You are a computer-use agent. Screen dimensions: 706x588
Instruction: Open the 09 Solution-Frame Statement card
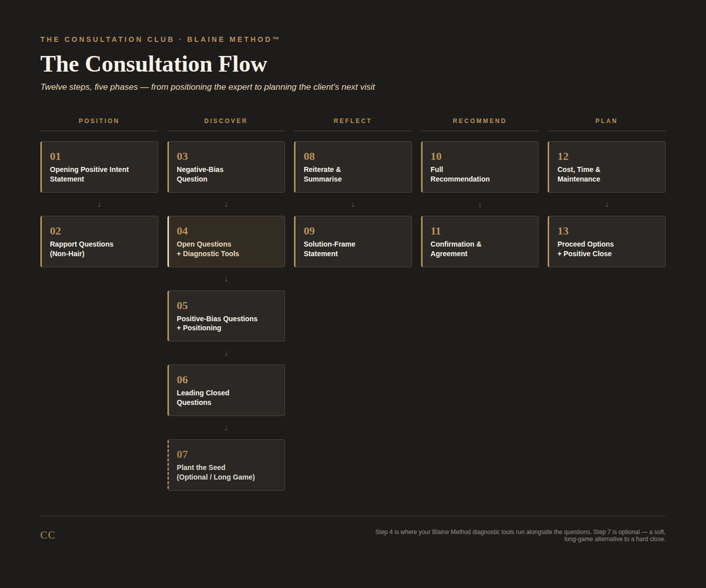point(353,242)
